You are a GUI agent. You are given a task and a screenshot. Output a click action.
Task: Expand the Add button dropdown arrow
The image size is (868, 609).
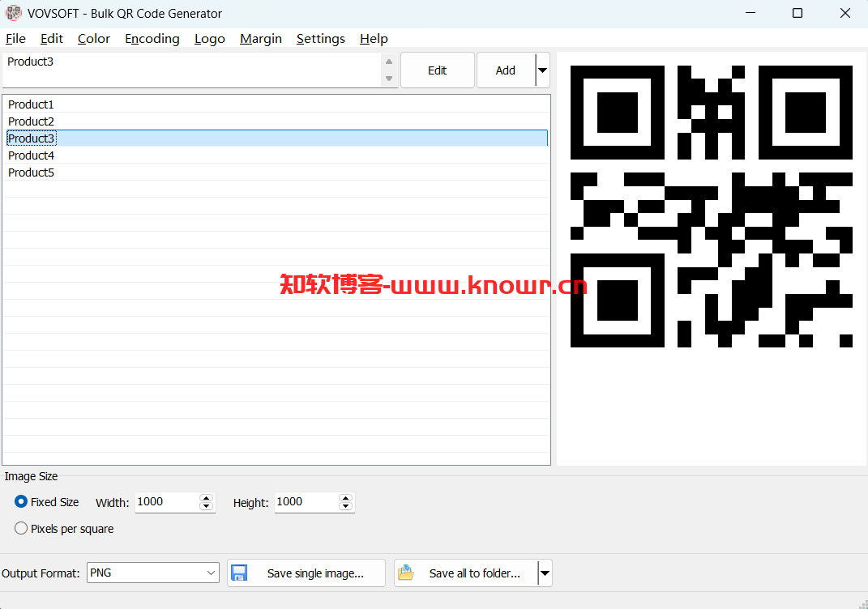click(542, 70)
